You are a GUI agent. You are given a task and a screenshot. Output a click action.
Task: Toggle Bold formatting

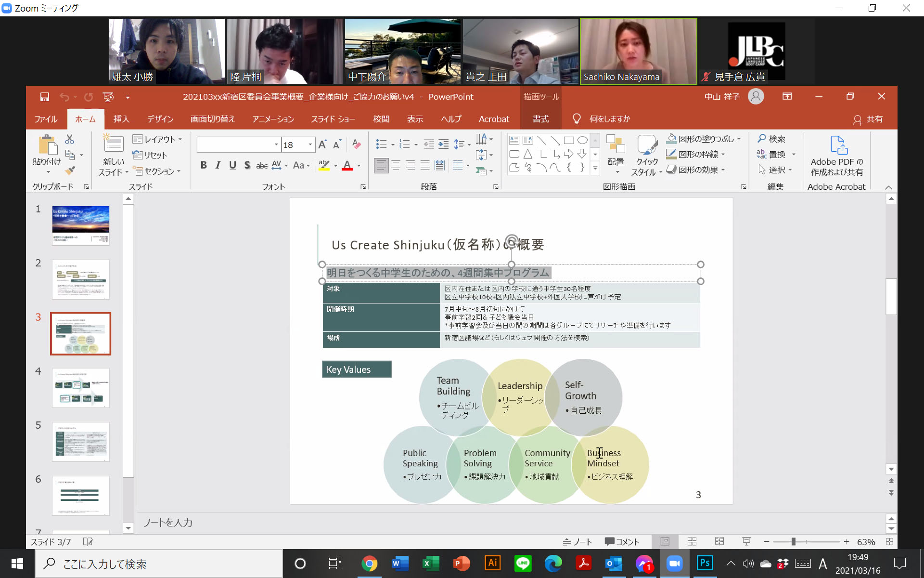pos(204,165)
